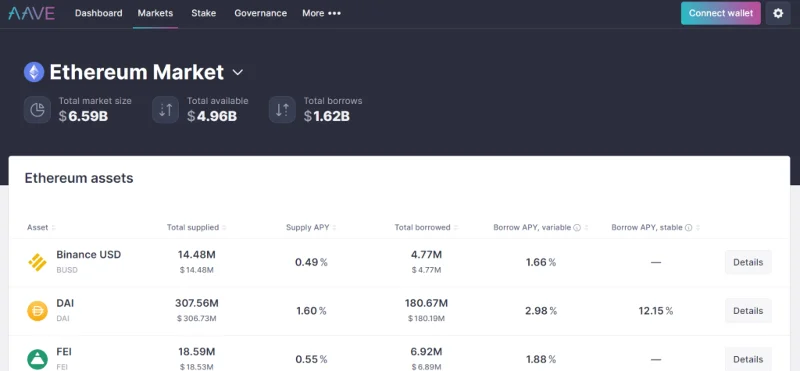Click 4.77M total borrowed value

[x=426, y=254]
